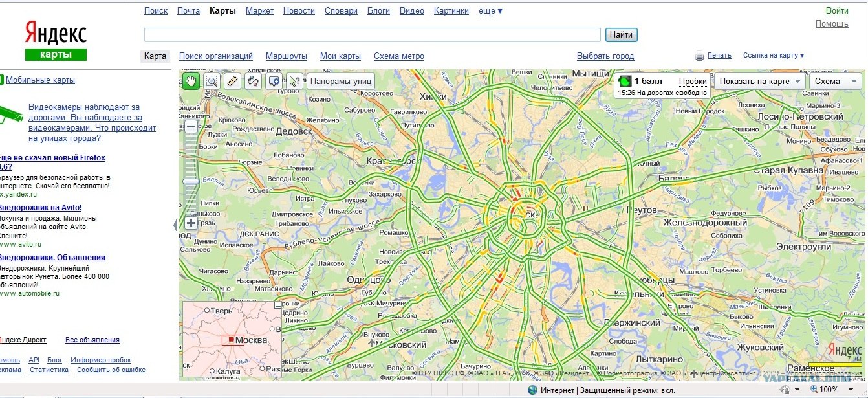The height and width of the screenshot is (398, 868).
Task: Go to Словари in the top menu
Action: click(x=341, y=11)
